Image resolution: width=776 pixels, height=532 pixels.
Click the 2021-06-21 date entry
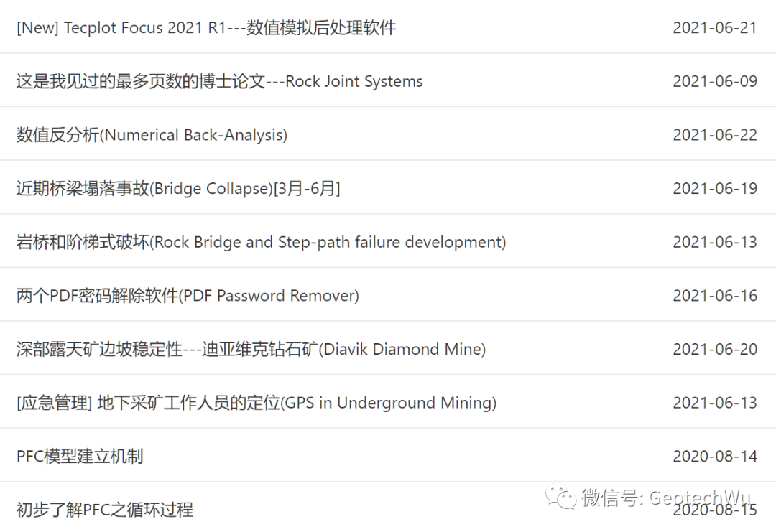[715, 28]
